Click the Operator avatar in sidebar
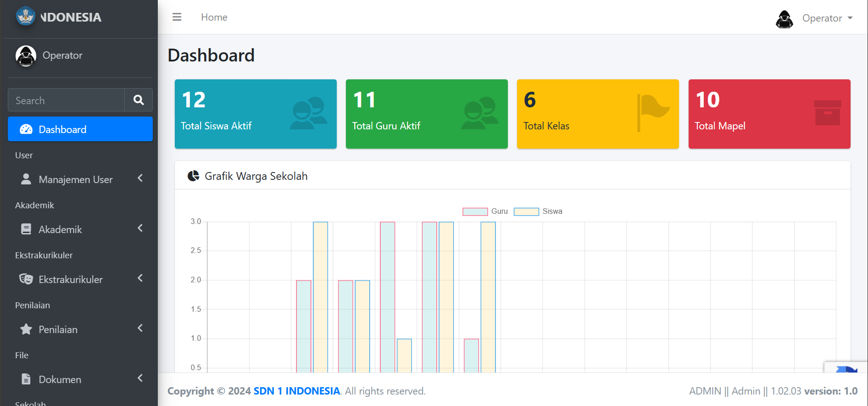 [26, 56]
